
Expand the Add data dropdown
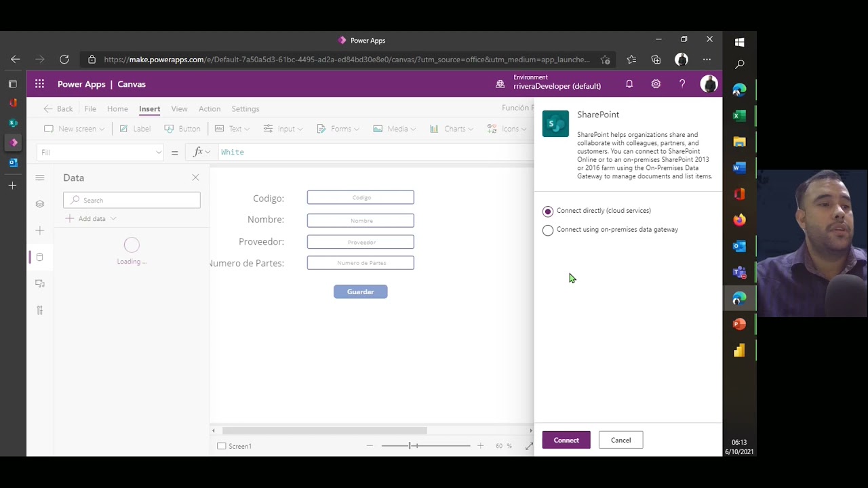click(91, 219)
